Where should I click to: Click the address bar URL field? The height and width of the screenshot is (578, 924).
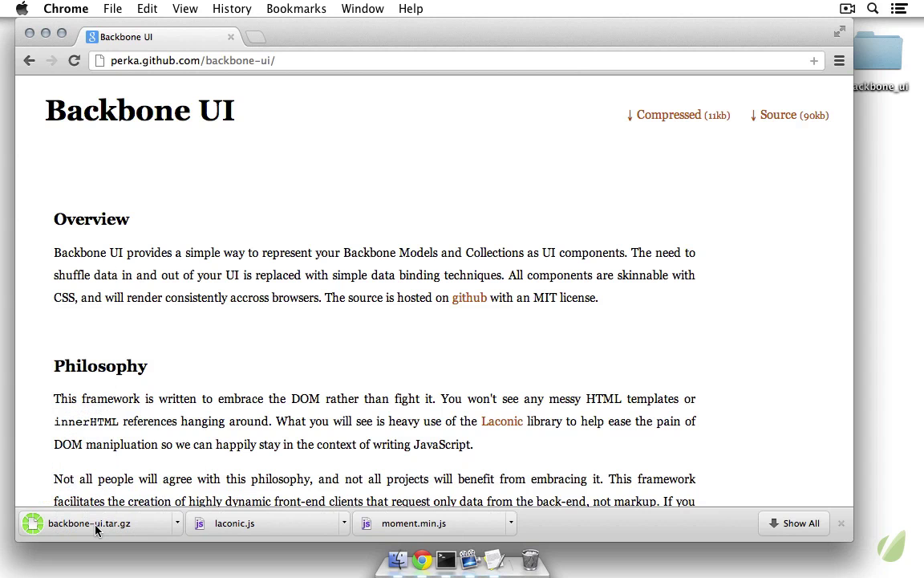(449, 60)
